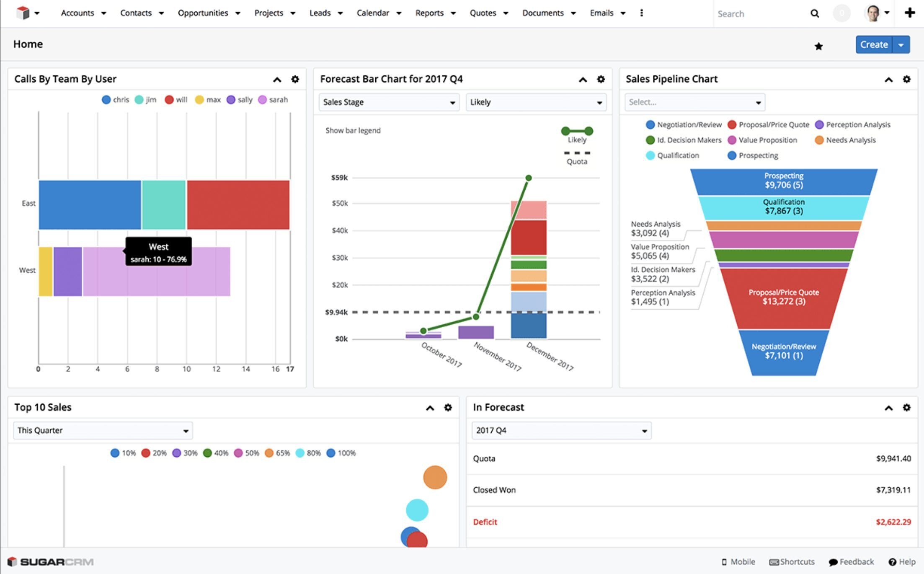Open the 2017 Q4 selector in In Forecast
The width and height of the screenshot is (924, 574).
point(560,430)
